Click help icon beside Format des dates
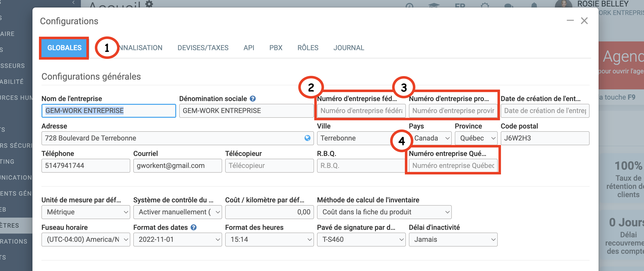Viewport: 644px width, 271px height. tap(193, 227)
